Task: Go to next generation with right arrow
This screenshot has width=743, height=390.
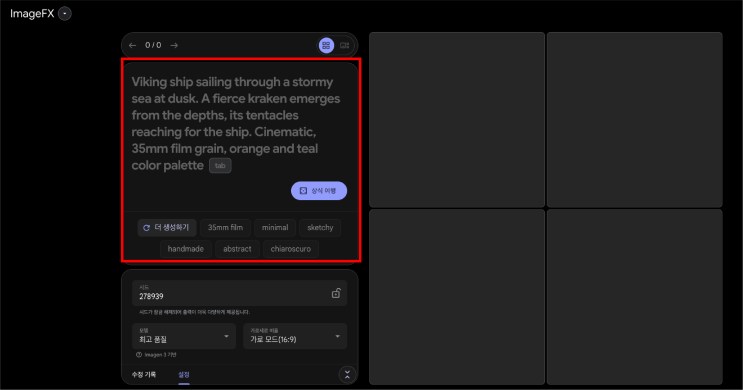Action: [174, 45]
